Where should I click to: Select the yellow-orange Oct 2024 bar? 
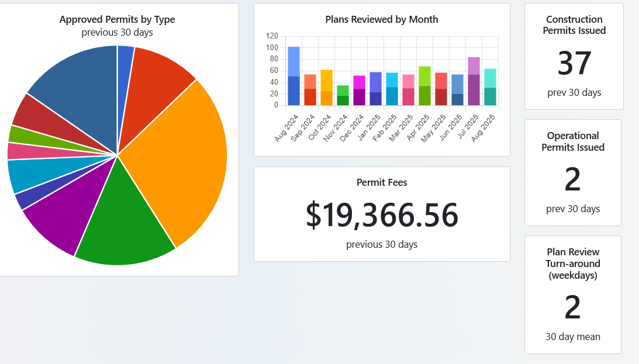click(x=326, y=88)
